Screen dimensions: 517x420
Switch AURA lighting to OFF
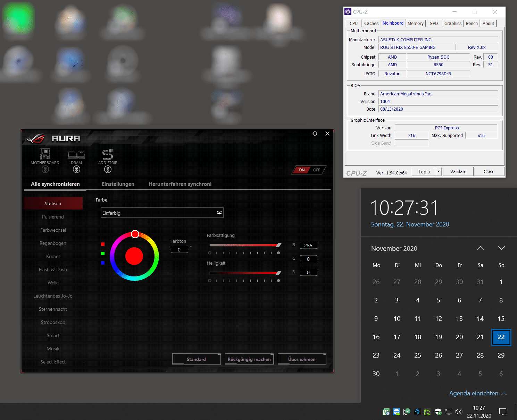pos(317,170)
